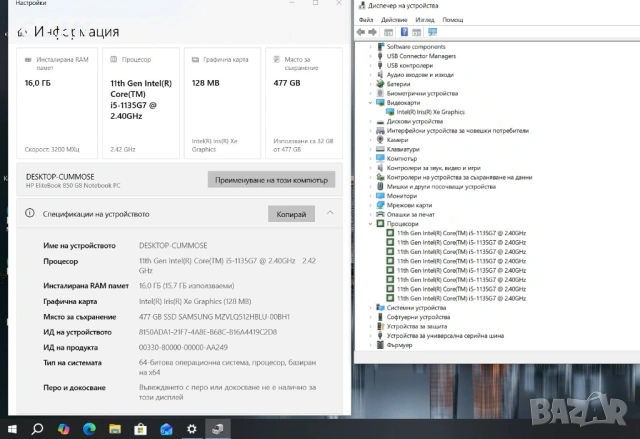Open File Explorer from the taskbar
This screenshot has width=640, height=439.
115,429
